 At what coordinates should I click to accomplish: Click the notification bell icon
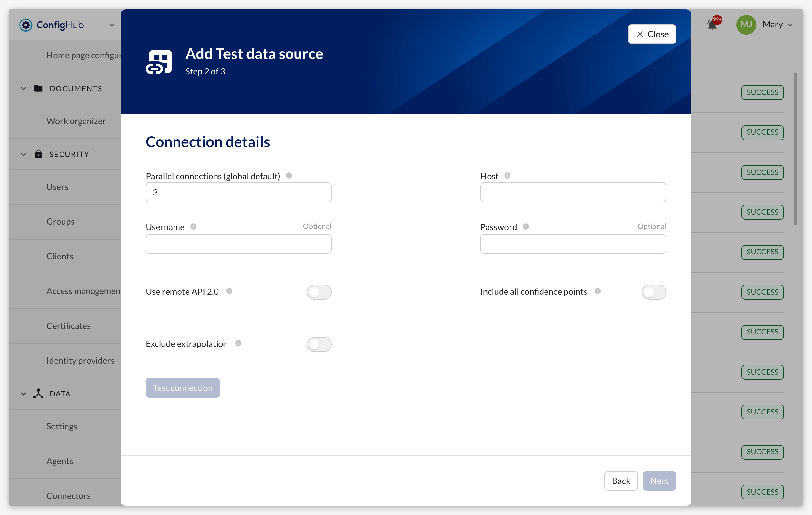[x=712, y=25]
